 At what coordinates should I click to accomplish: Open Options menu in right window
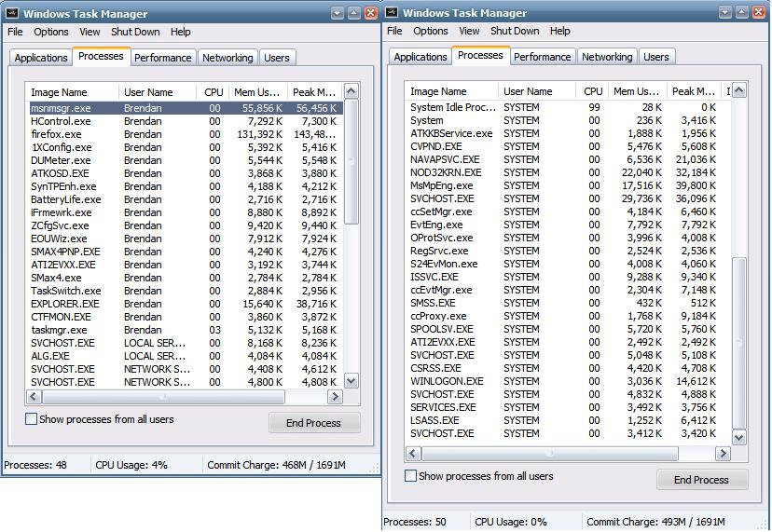pos(431,31)
